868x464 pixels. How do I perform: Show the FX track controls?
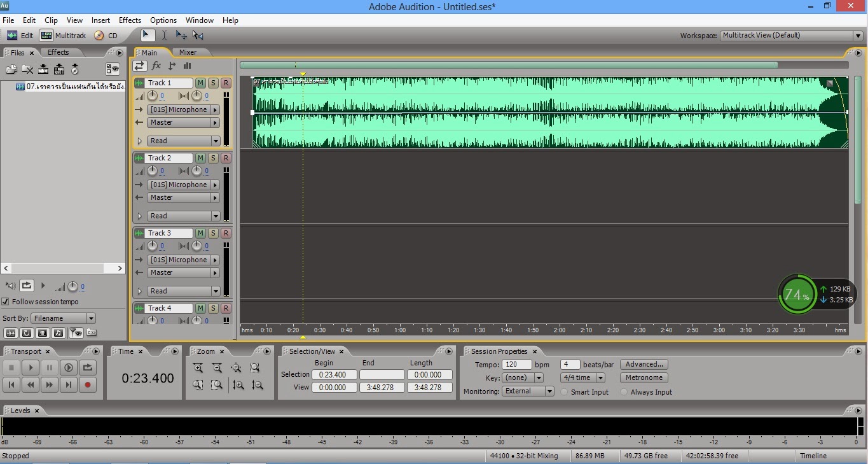[156, 66]
